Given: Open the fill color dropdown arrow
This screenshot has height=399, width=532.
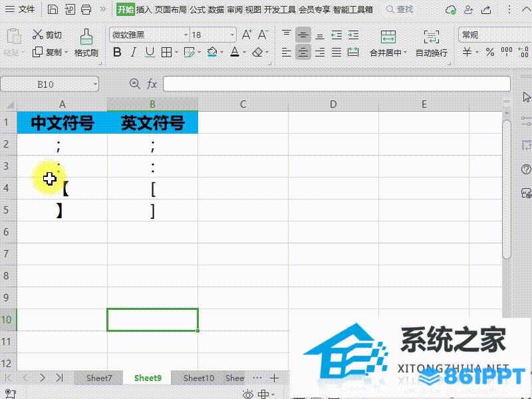Looking at the screenshot, I should click(221, 53).
